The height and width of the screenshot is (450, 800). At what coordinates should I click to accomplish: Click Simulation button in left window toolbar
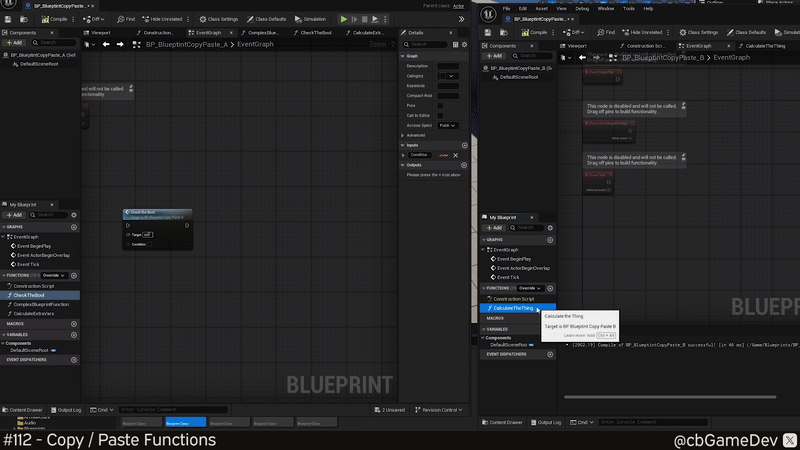(310, 19)
